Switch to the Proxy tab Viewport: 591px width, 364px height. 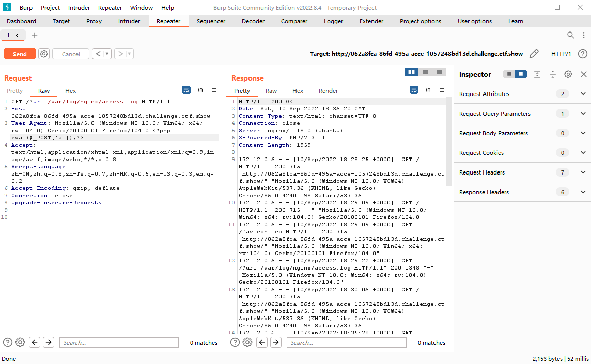pos(94,22)
